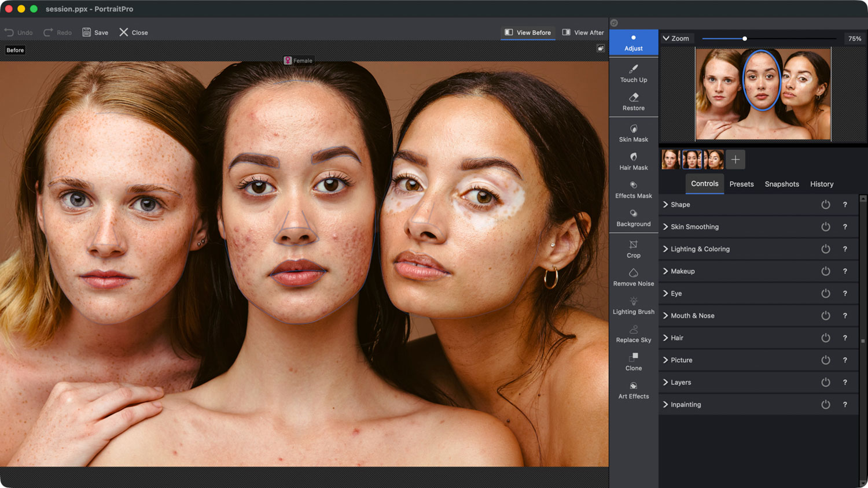Select the Restore eraser tool
The width and height of the screenshot is (868, 488).
click(634, 102)
